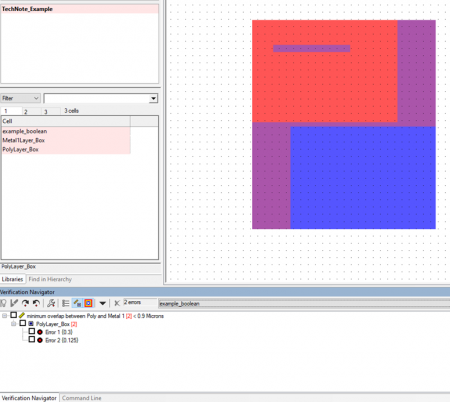Viewport: 450px width, 402px height.
Task: Click the filter text combo field
Action: 101,98
